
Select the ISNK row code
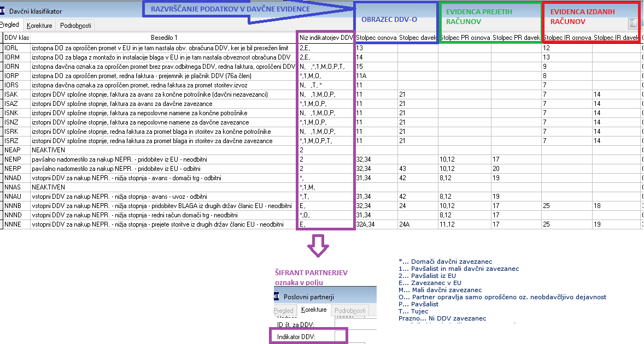pyautogui.click(x=11, y=112)
